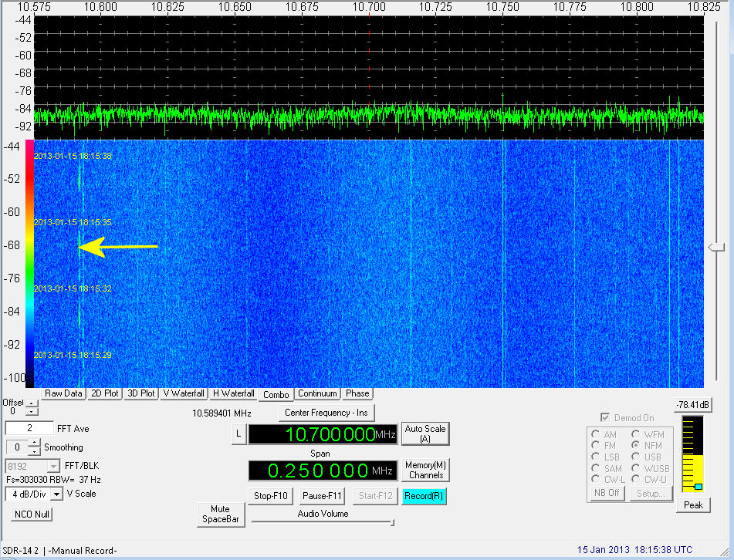Click the Audio Volume slider
This screenshot has height=560, width=734.
322,523
